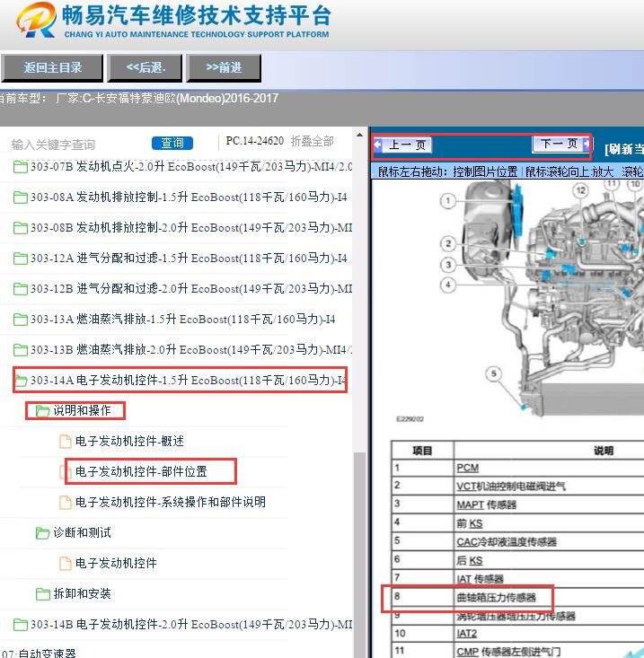Expand 303-14B 电子发动机控件 2.0升 folder
Screen dimensions: 644x658
[x=20, y=624]
